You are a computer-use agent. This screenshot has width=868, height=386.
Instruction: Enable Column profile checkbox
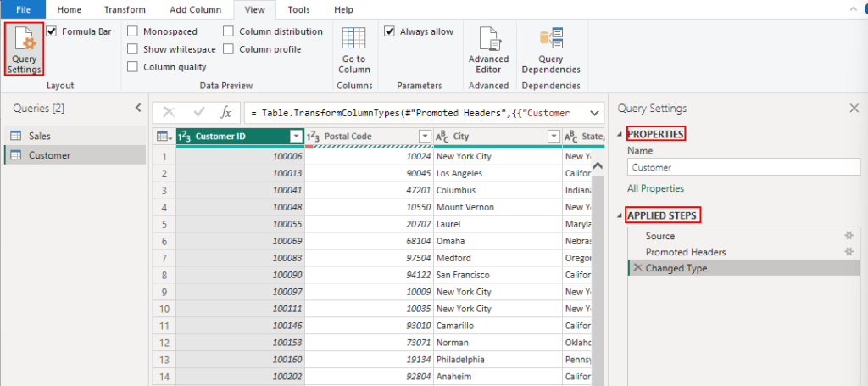[229, 49]
